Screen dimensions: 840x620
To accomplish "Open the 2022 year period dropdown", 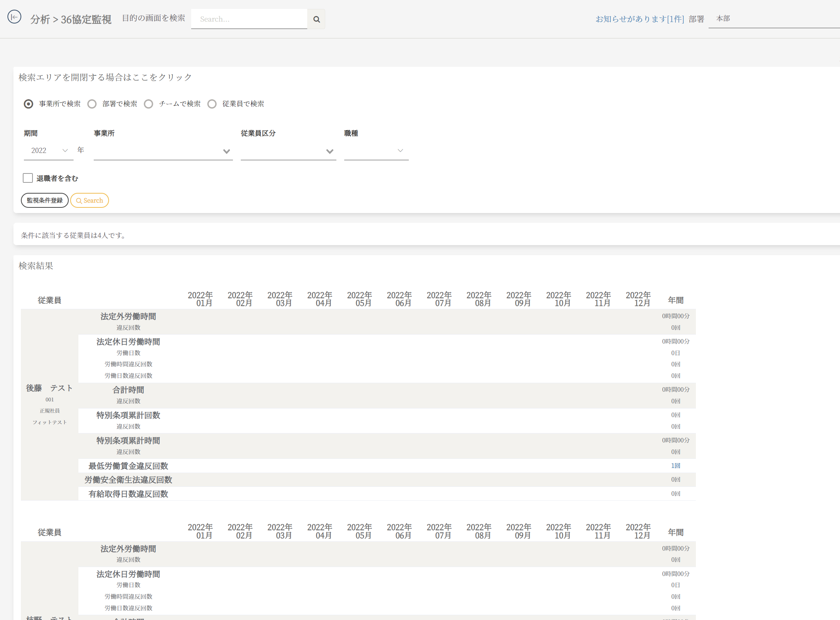I will 49,150.
